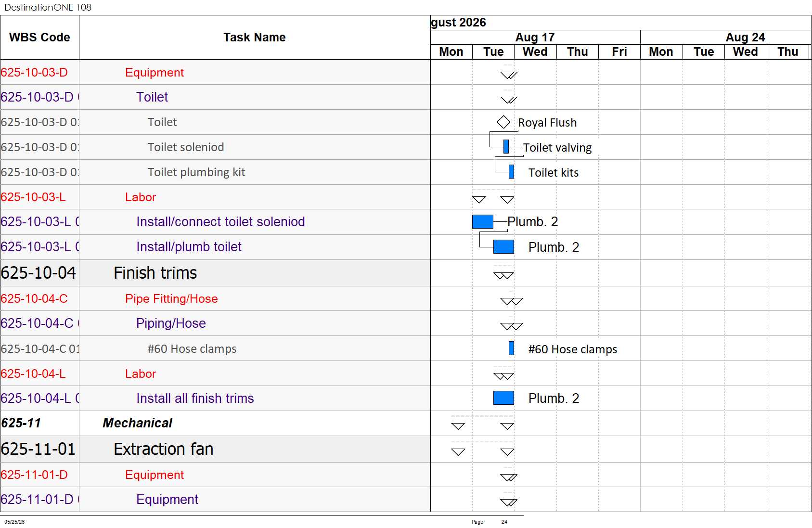Click the Install/connect toilet solenoid blue bar
This screenshot has height=528, width=812.
[483, 221]
